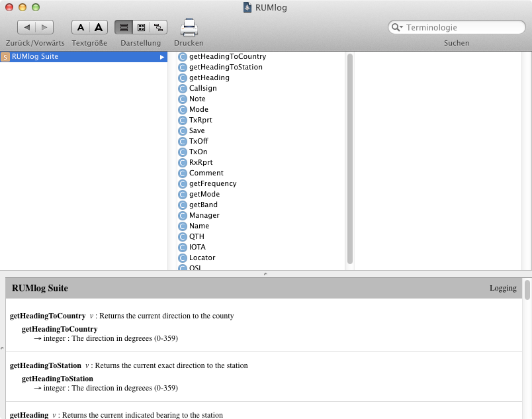Select getFrequency in command list

(213, 183)
